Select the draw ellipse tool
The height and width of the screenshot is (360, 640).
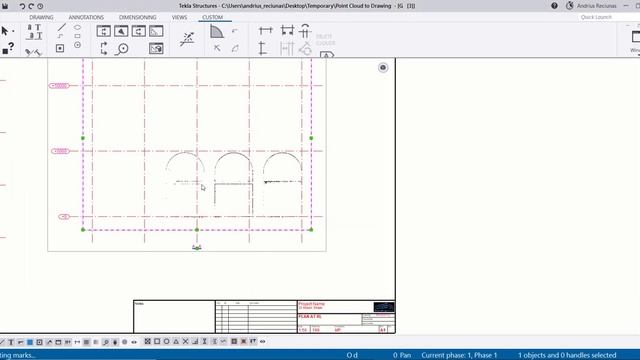[x=78, y=27]
